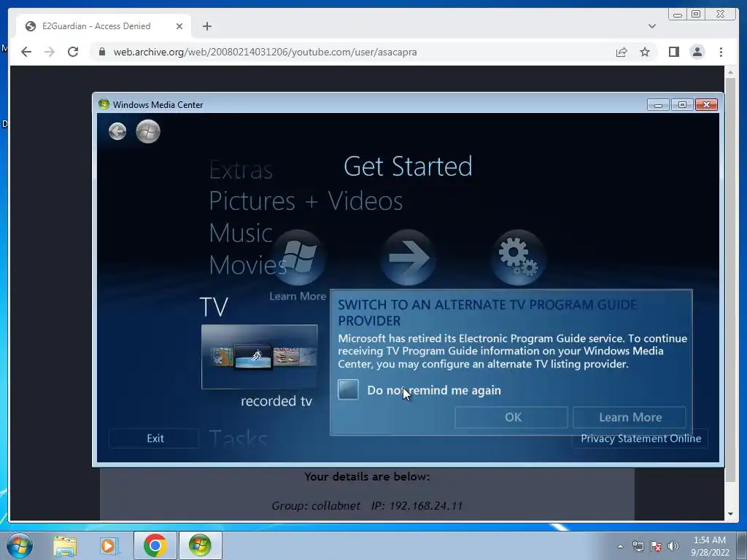Viewport: 747px width, 560px height.
Task: Open Windows Explorer from the taskbar
Action: click(x=65, y=546)
